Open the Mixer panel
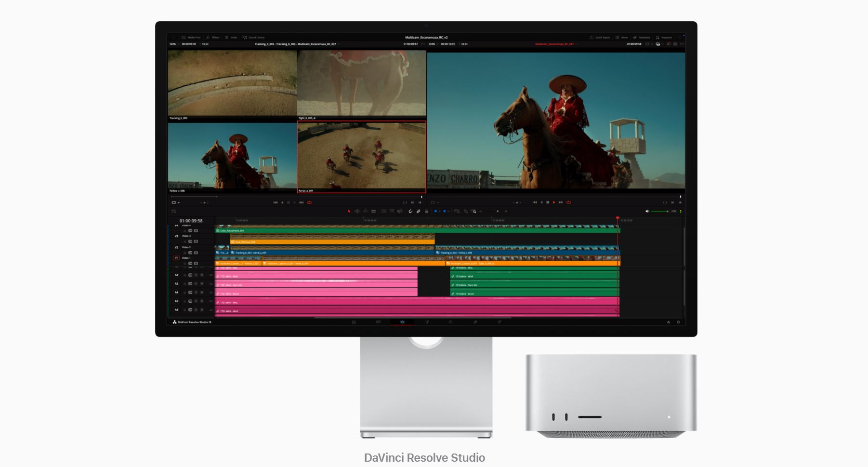868x467 pixels. (622, 37)
